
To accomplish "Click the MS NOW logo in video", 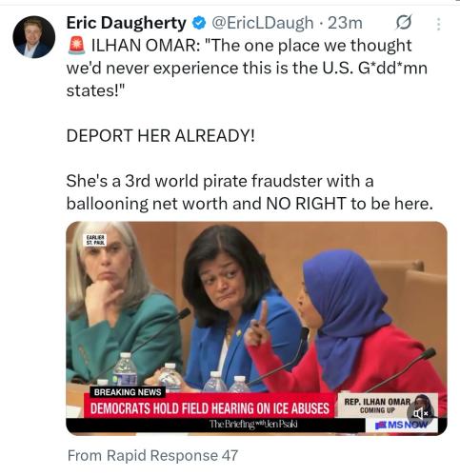I will point(401,426).
